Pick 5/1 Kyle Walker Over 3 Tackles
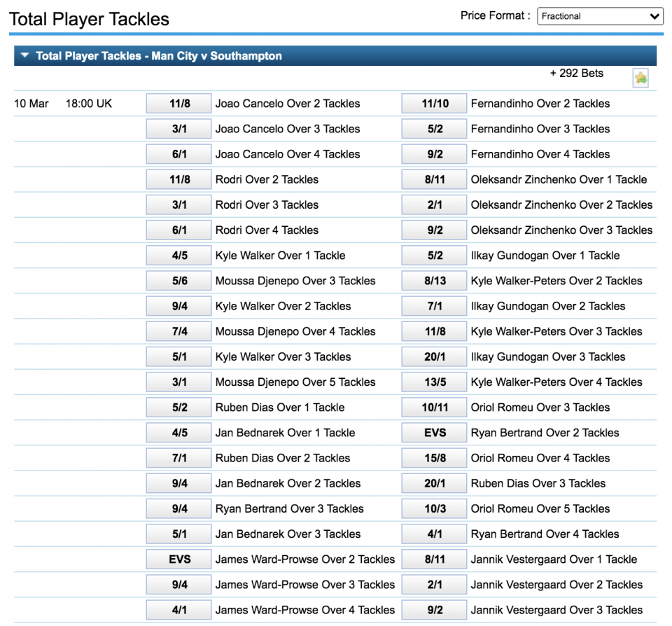672x626 pixels. click(178, 356)
